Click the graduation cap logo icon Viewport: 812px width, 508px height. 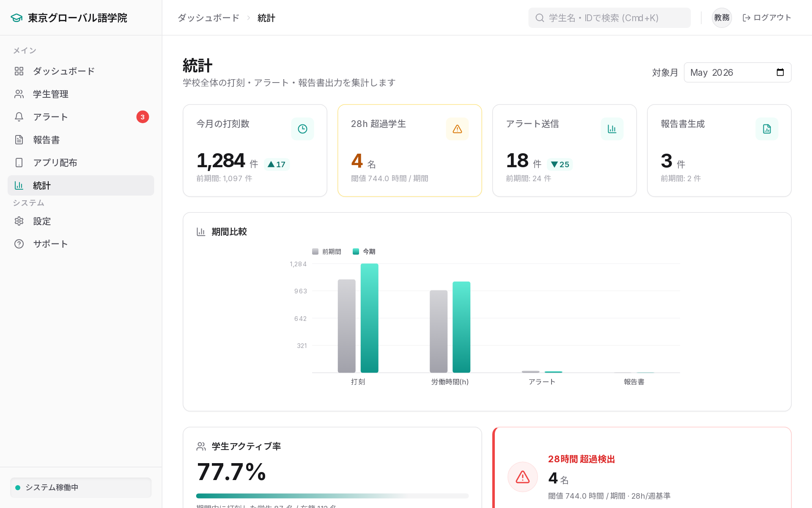tap(16, 18)
